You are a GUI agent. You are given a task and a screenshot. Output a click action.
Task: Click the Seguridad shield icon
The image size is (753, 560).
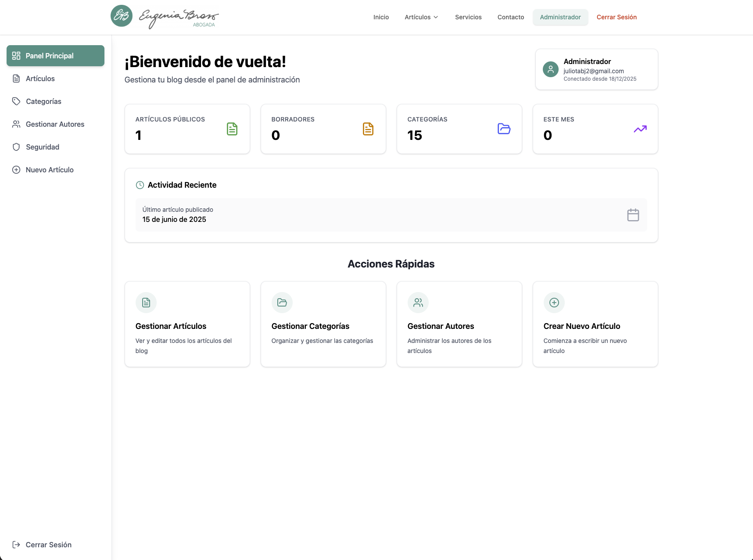pyautogui.click(x=16, y=147)
